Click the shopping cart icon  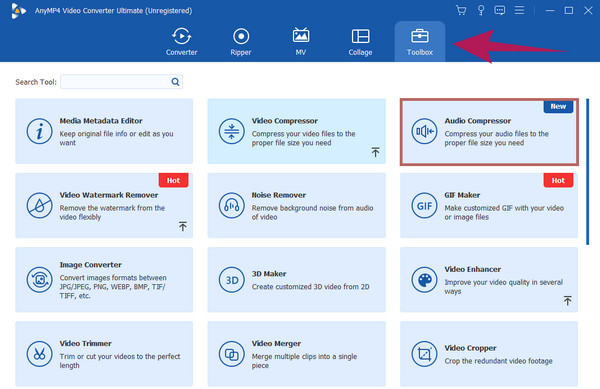pyautogui.click(x=461, y=10)
